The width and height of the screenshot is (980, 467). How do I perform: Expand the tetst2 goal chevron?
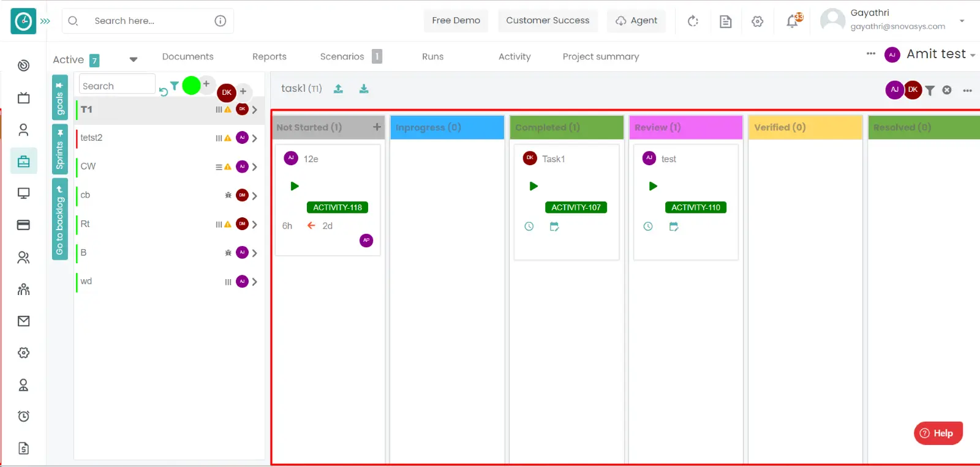point(254,138)
